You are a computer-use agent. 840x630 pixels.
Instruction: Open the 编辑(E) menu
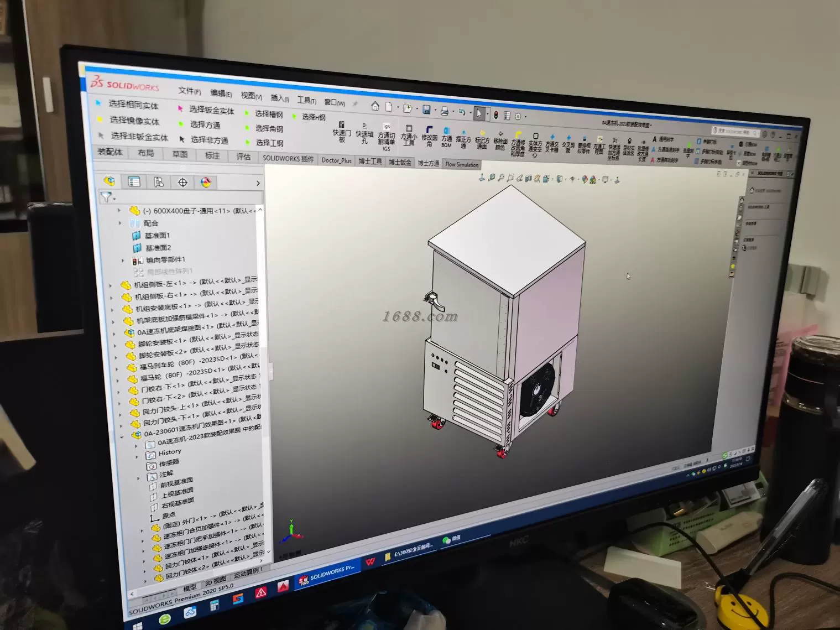point(221,93)
